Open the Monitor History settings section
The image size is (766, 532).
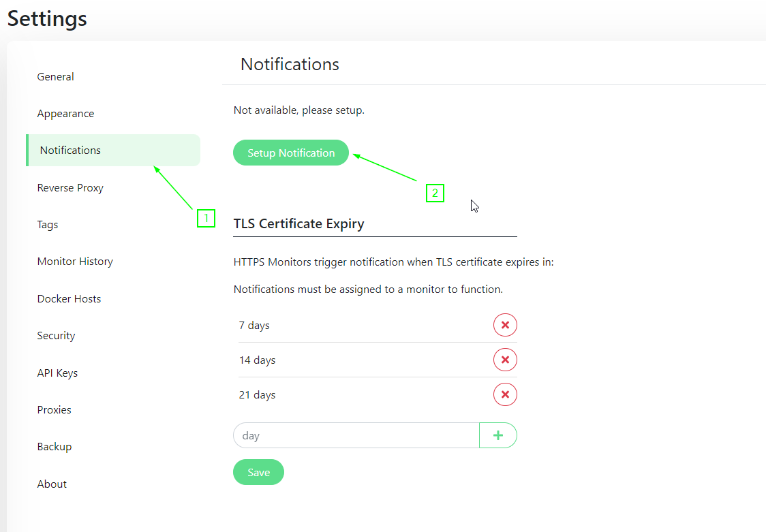click(x=75, y=261)
